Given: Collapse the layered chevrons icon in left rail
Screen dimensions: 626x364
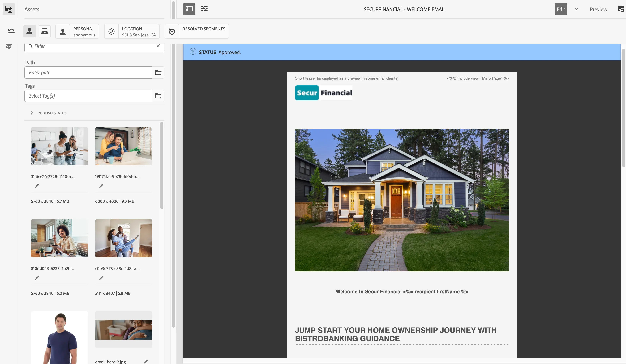Looking at the screenshot, I should point(9,46).
